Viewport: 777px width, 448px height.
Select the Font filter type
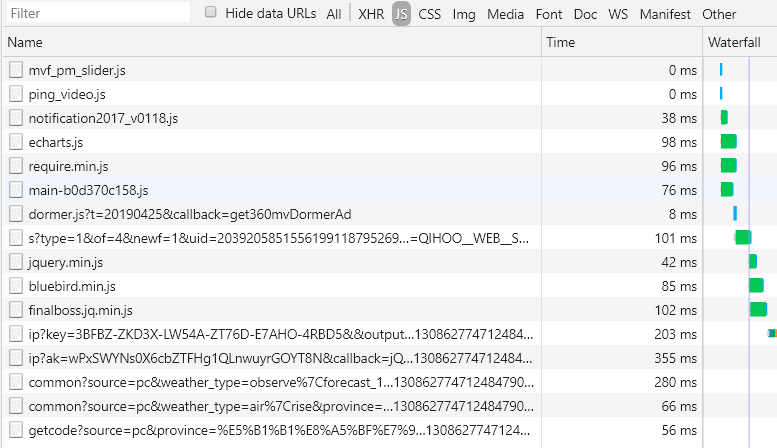[x=549, y=14]
